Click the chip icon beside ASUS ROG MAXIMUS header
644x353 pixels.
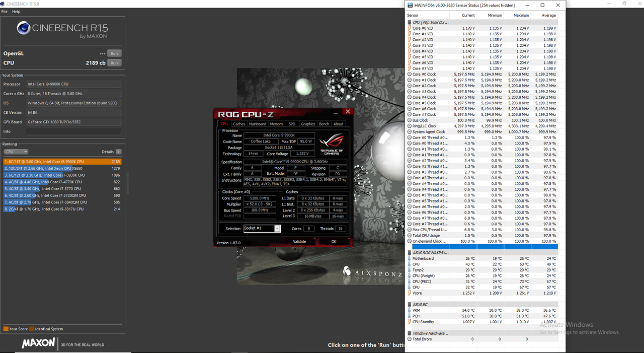click(x=410, y=253)
